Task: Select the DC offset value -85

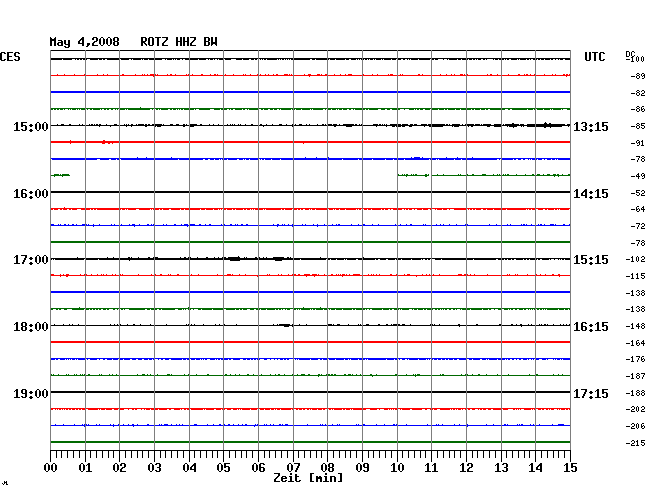Action: (x=638, y=126)
